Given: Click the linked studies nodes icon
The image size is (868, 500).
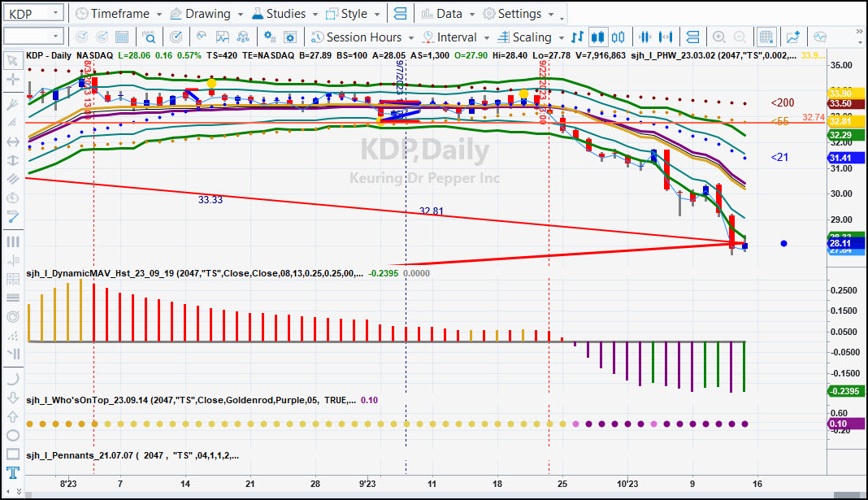Looking at the screenshot, I should click(x=243, y=37).
